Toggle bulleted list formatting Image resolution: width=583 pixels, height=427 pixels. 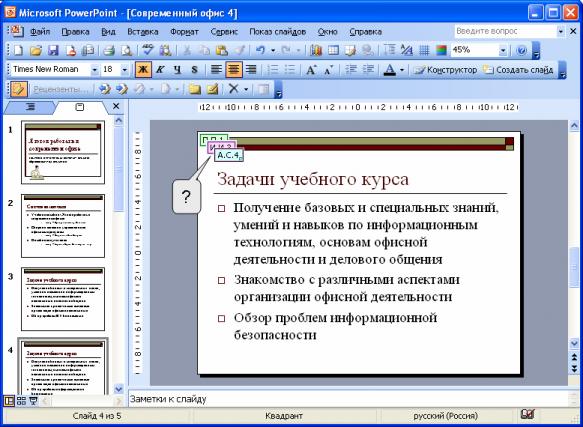pyautogui.click(x=290, y=70)
